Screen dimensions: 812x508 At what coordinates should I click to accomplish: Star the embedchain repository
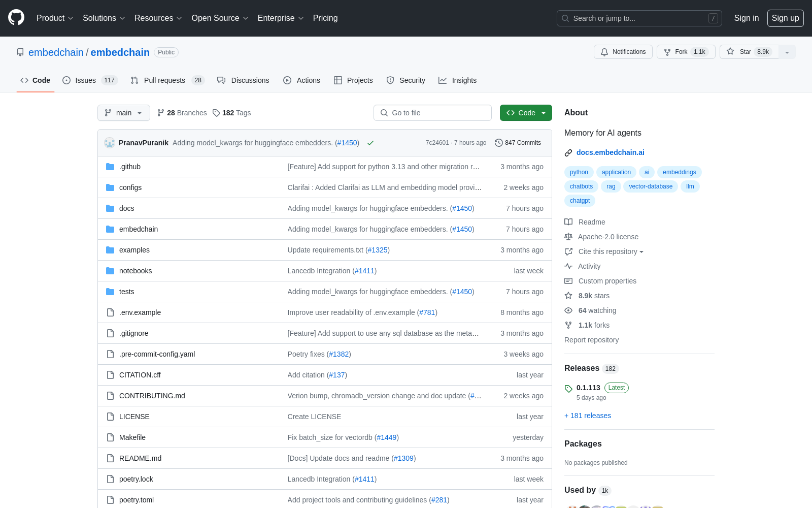[749, 52]
